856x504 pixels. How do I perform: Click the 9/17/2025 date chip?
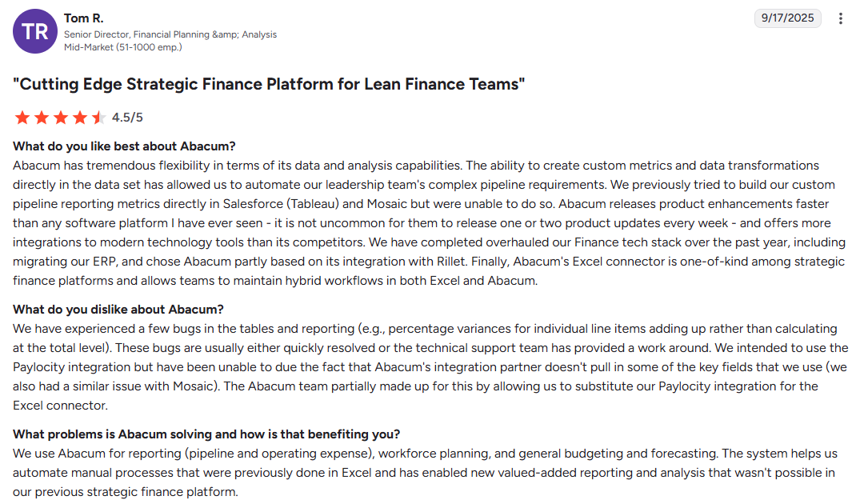point(787,18)
